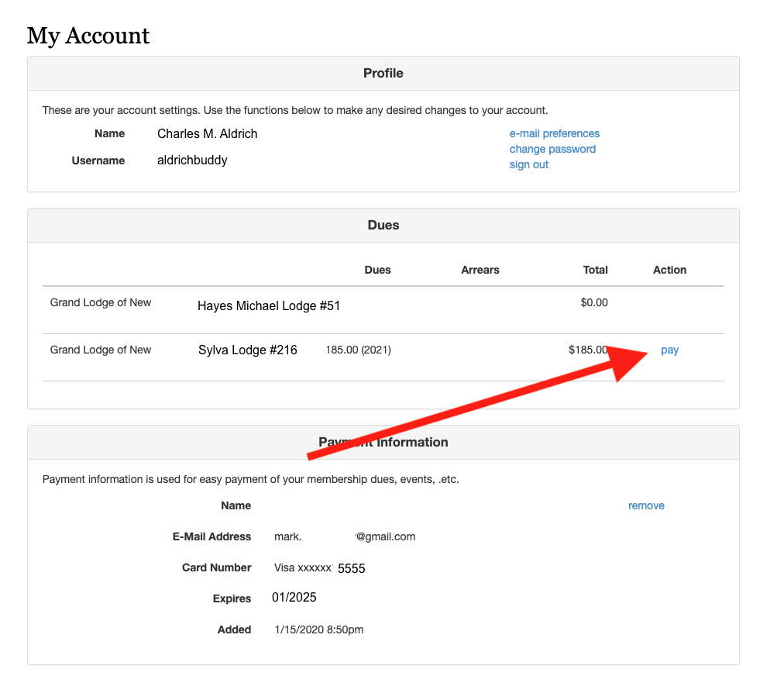The width and height of the screenshot is (784, 676).
Task: Click the Payment Information panel header
Action: click(x=383, y=442)
